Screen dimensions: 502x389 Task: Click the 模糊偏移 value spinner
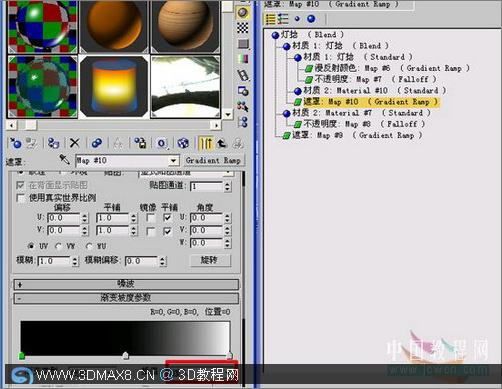coord(162,261)
